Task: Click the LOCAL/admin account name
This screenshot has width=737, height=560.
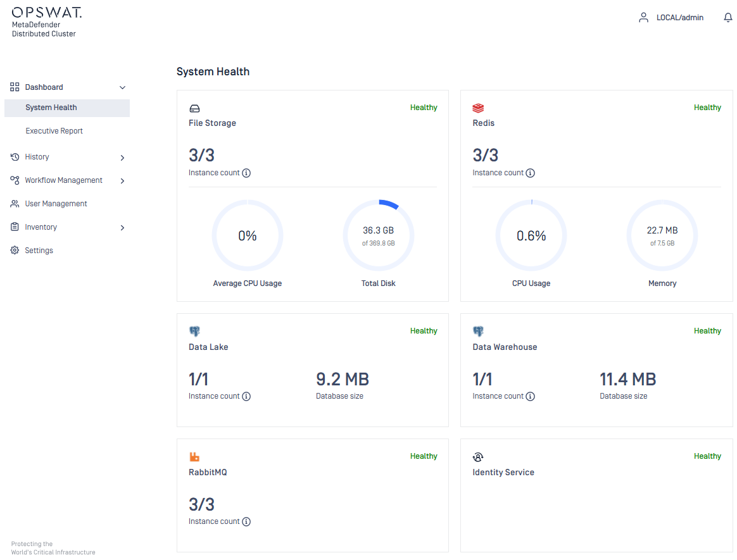Action: 680,18
